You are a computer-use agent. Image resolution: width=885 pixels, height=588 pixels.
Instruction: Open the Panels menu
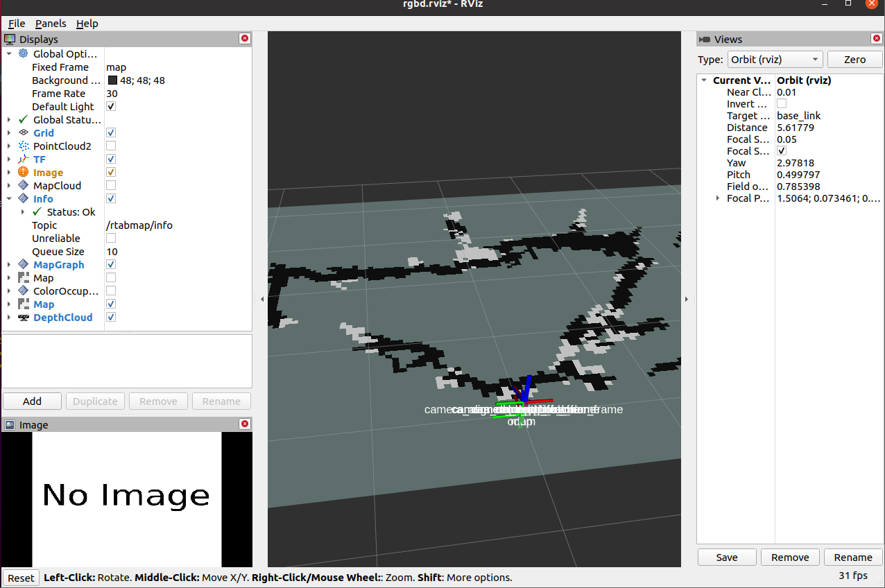pyautogui.click(x=50, y=23)
